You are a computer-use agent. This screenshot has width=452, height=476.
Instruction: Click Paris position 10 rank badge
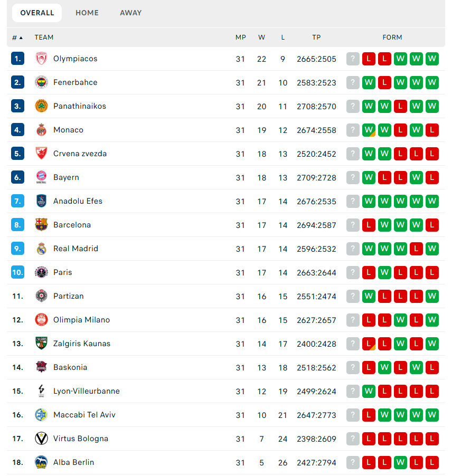click(x=17, y=272)
